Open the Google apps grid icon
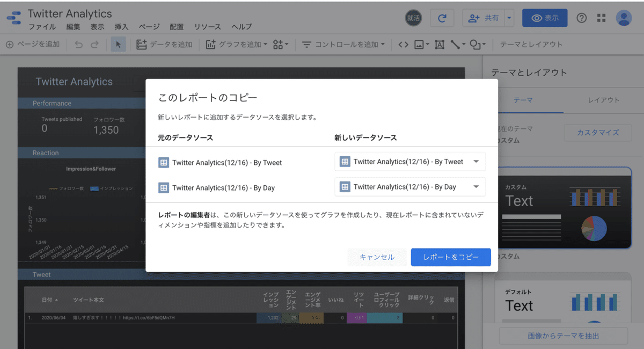Viewport: 644px width, 349px height. (x=601, y=18)
